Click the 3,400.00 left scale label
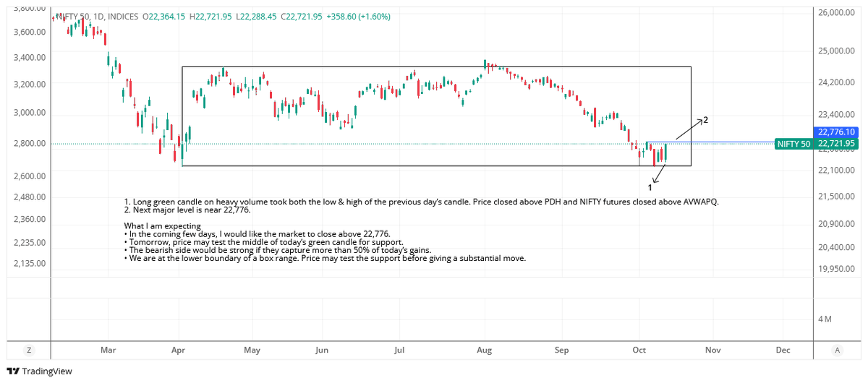868x383 pixels. 28,58
